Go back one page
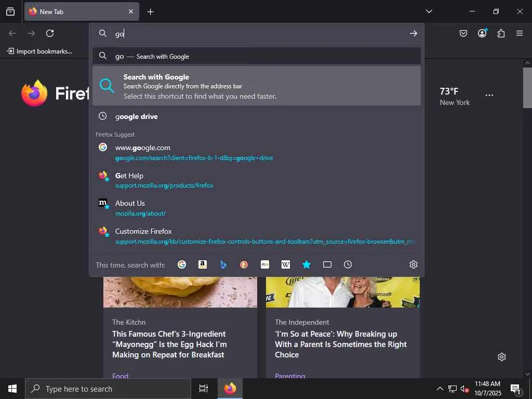The width and height of the screenshot is (532, 399). 12,33
